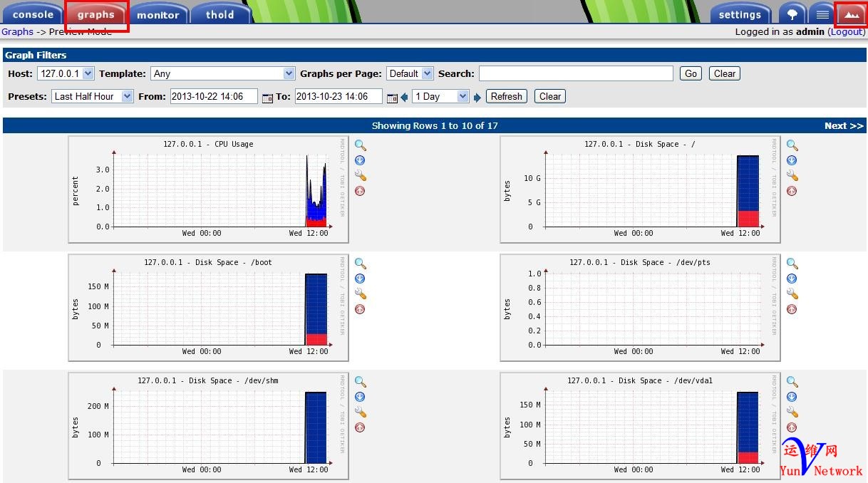Zoom the Disk Space - /dev/pts graph
Screen dimensions: 868x483
click(x=792, y=264)
